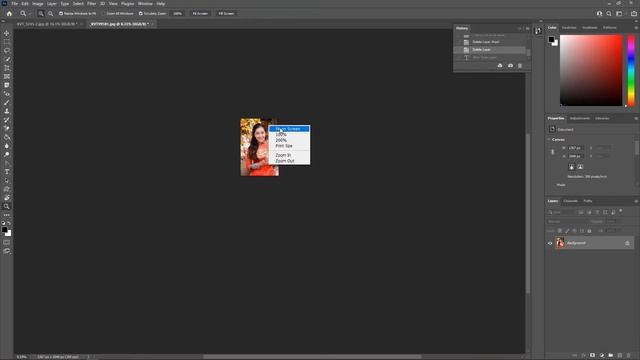Viewport: 640px width, 360px height.
Task: Click the New adjustment layer icon
Action: (602, 356)
